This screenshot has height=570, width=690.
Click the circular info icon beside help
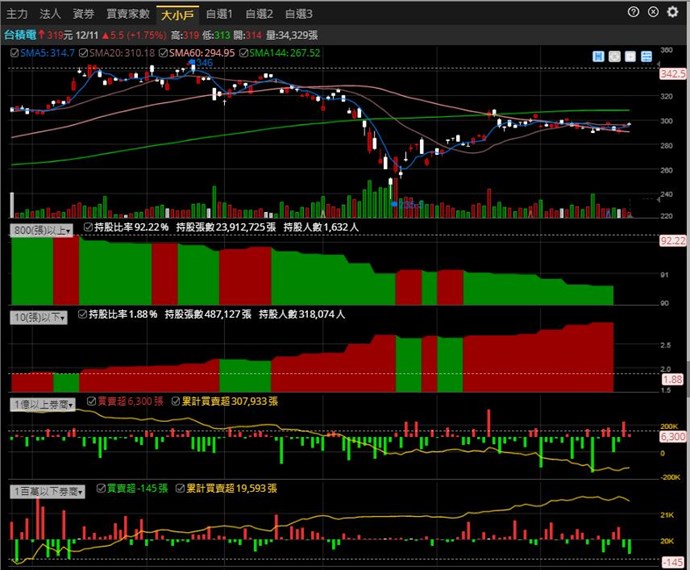coord(653,13)
